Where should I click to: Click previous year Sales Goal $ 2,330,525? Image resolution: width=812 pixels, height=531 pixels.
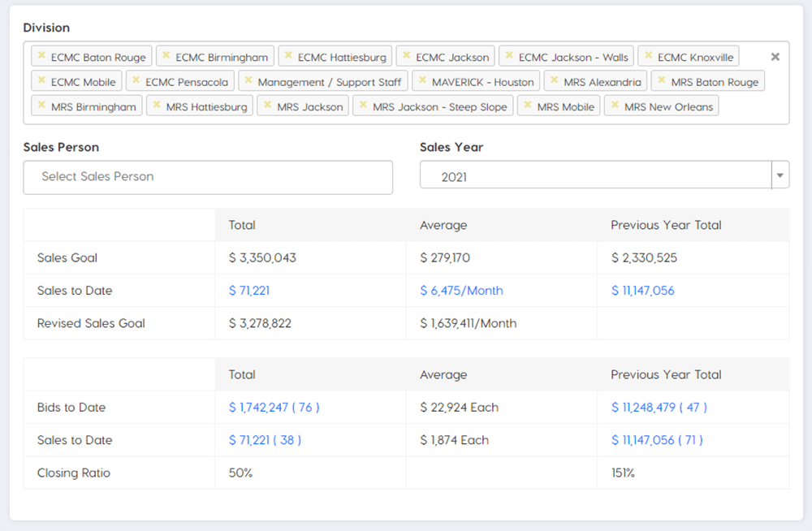644,258
